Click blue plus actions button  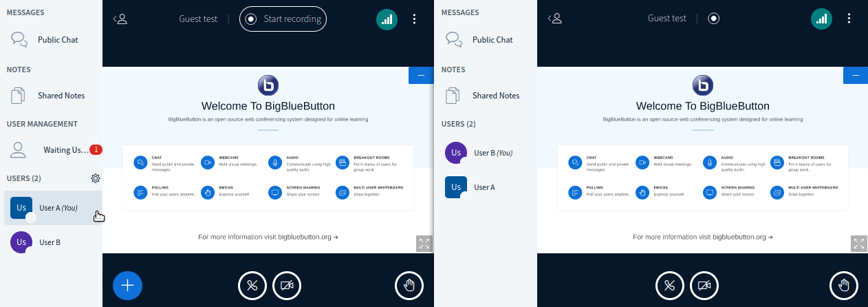click(x=127, y=285)
